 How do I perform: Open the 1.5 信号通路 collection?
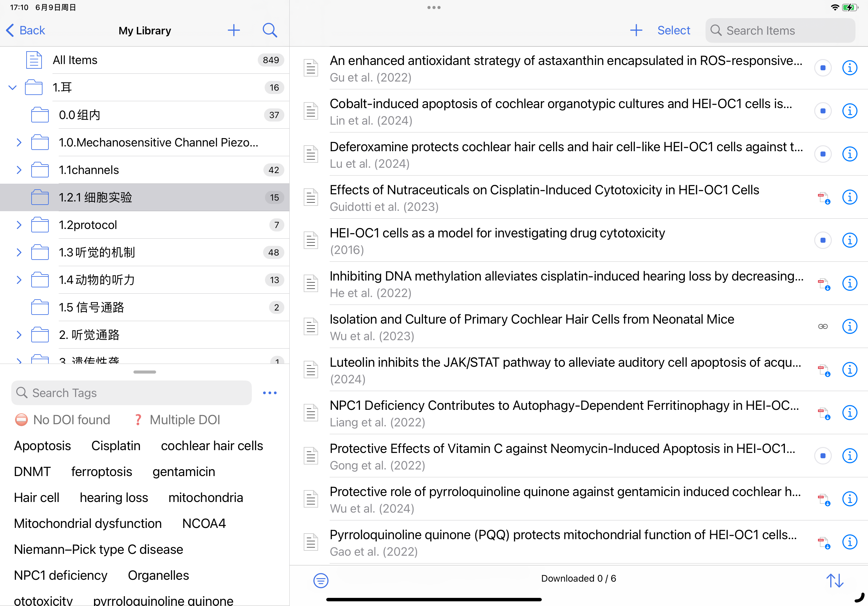coord(145,307)
